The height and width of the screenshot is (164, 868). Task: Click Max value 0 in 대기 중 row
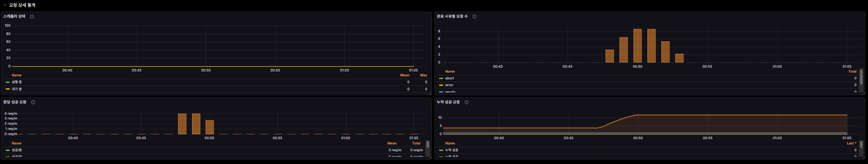[426, 89]
